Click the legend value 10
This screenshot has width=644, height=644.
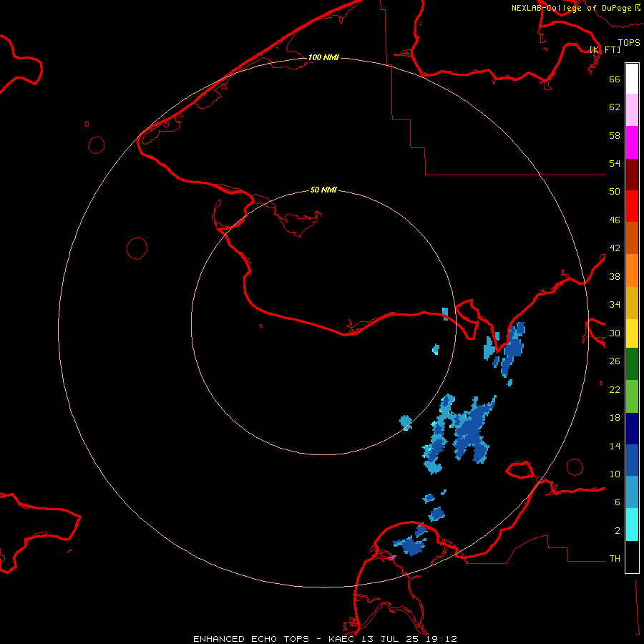[615, 474]
